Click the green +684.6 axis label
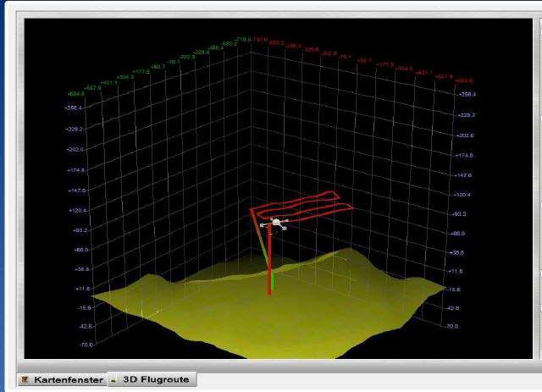 [75, 94]
